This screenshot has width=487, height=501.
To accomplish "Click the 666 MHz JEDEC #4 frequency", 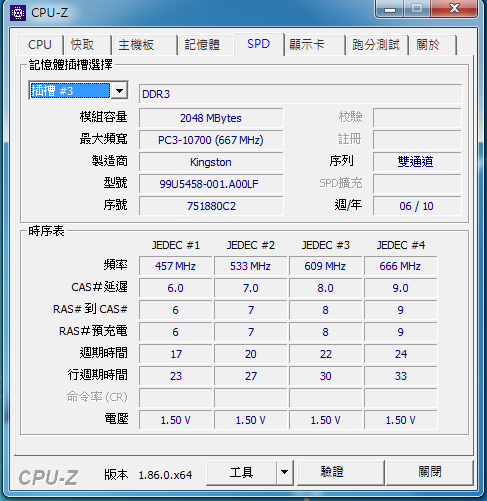I will (400, 266).
